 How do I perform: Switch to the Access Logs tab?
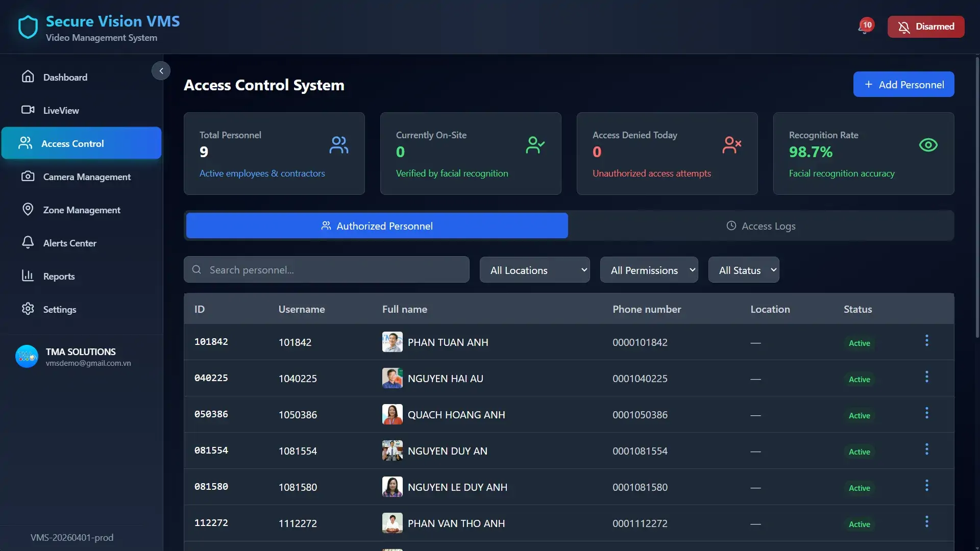[761, 226]
